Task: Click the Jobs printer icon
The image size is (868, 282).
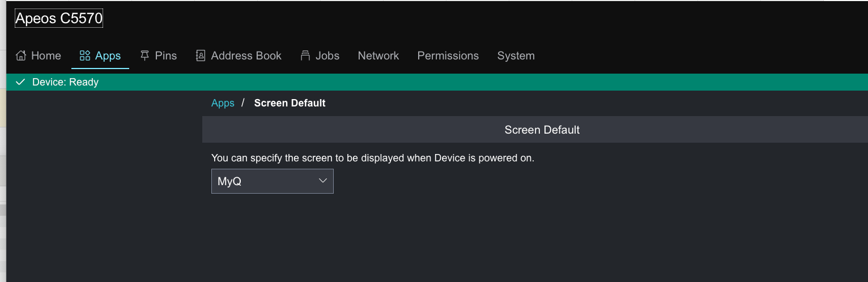Action: (305, 55)
